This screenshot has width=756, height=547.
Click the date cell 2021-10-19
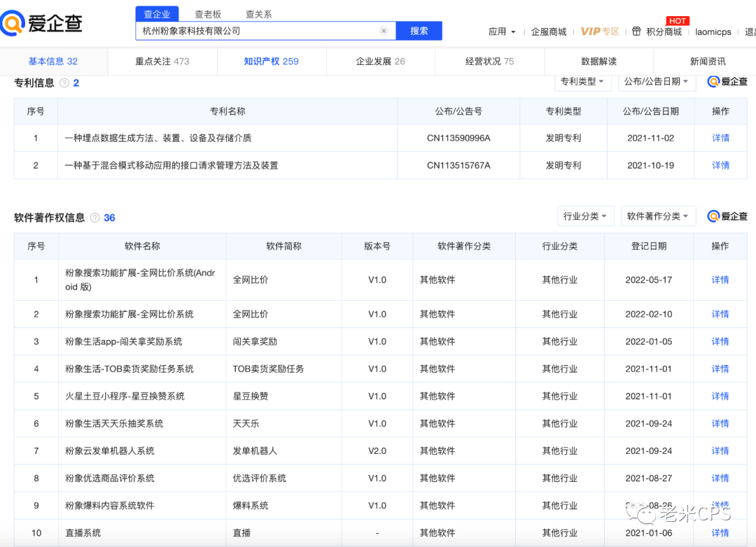coord(650,165)
